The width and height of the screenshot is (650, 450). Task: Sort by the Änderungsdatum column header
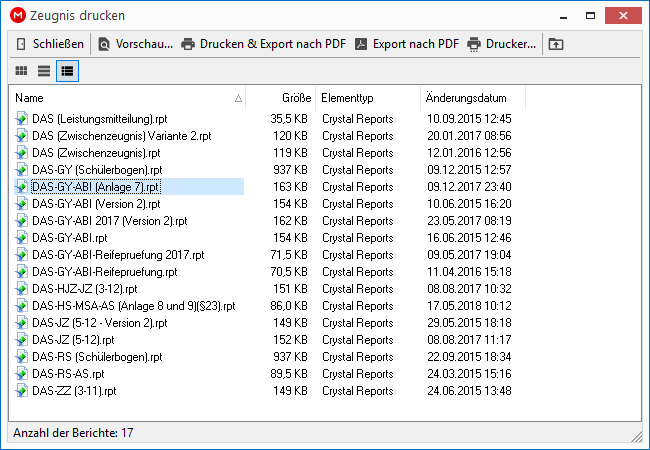click(473, 98)
